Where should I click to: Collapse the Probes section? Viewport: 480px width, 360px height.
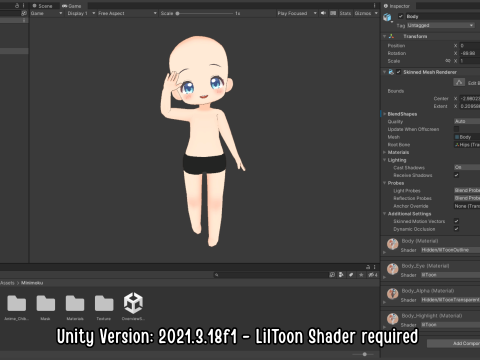[384, 183]
